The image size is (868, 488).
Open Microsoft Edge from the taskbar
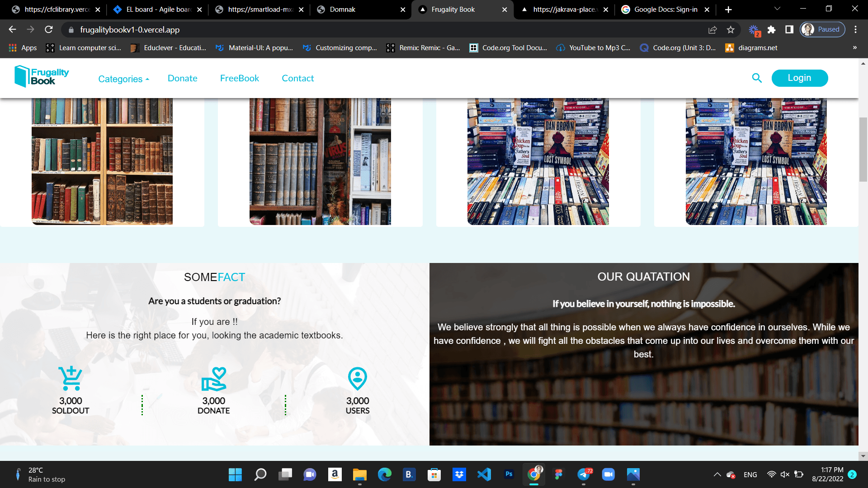[x=385, y=474]
